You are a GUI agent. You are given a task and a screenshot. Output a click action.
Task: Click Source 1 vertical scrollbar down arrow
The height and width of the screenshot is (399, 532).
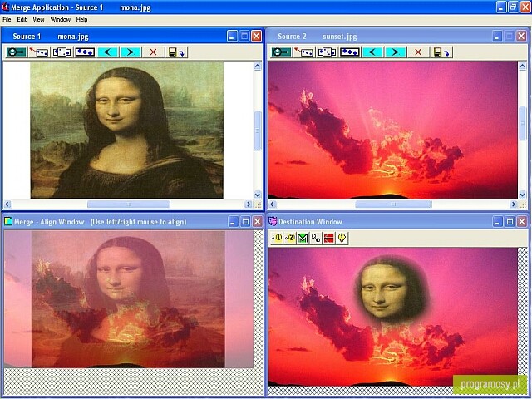258,195
